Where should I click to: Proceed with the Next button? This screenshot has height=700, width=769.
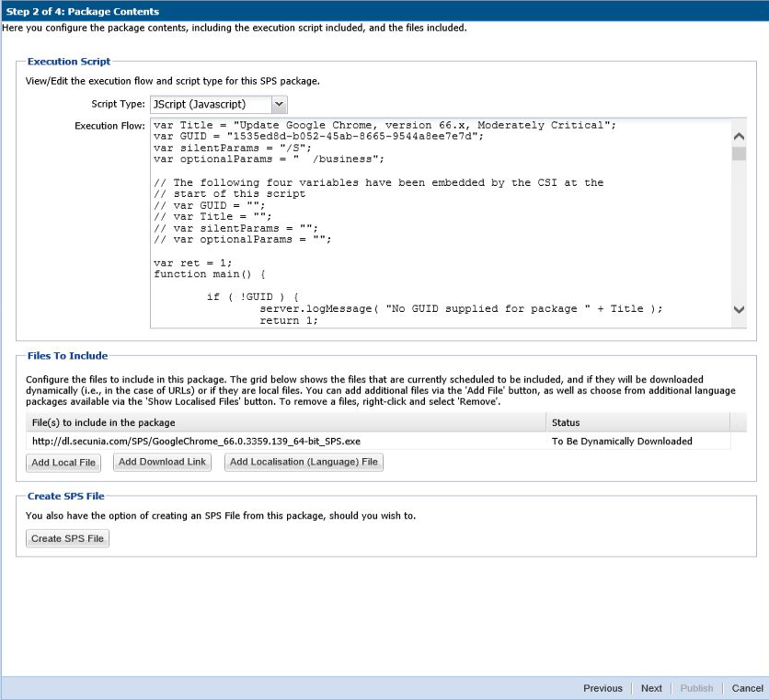[x=651, y=688]
